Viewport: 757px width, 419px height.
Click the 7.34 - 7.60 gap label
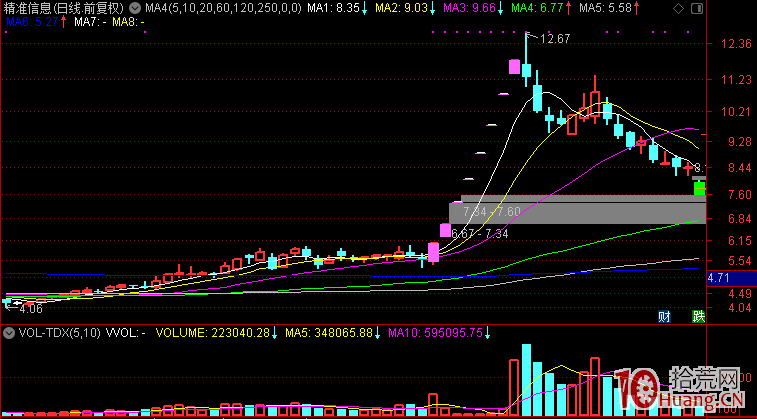coord(491,211)
